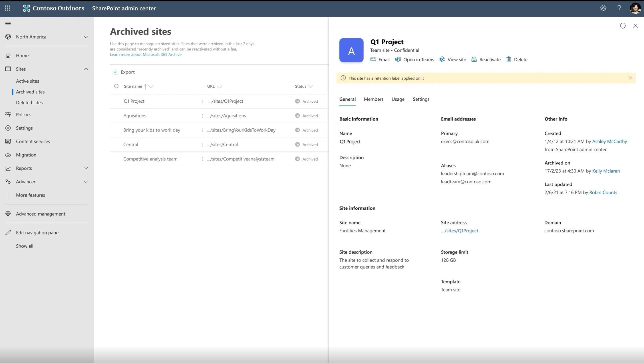Open the Ashley McCarthy creator link

pyautogui.click(x=609, y=141)
